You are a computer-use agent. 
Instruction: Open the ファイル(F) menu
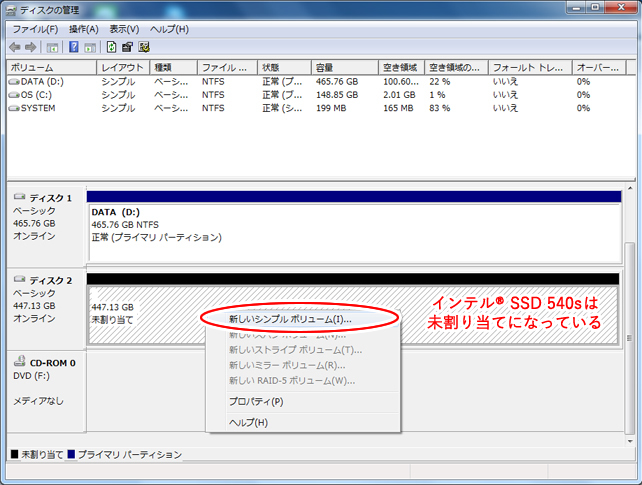35,29
